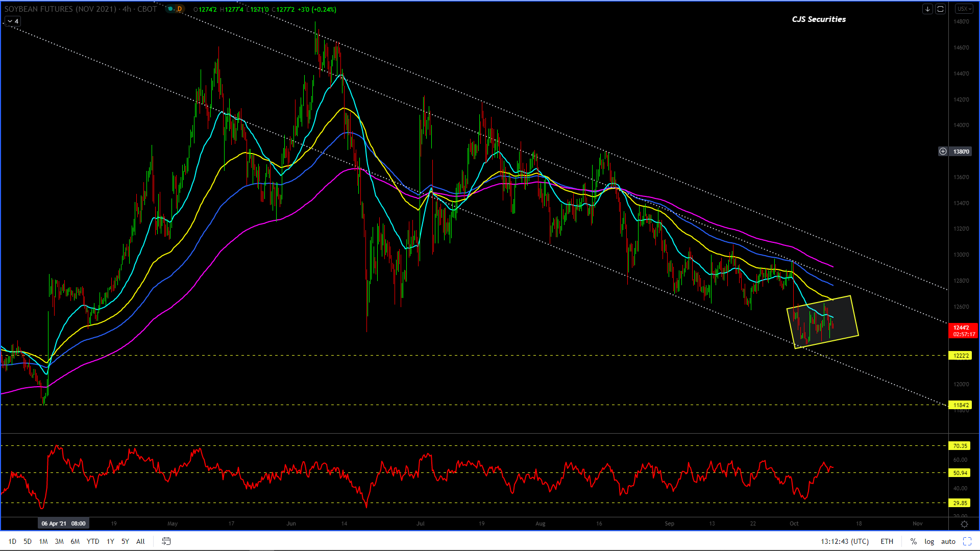Expand the collapsed indicators legend showing 4
This screenshot has height=551, width=980.
[x=13, y=21]
